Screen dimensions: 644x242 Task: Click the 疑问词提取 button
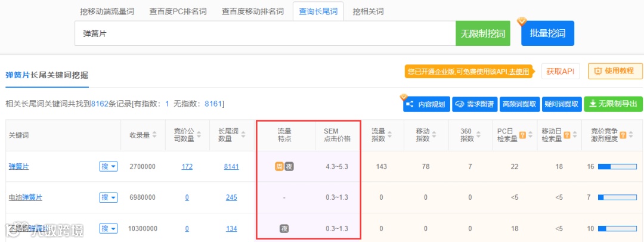tap(562, 104)
